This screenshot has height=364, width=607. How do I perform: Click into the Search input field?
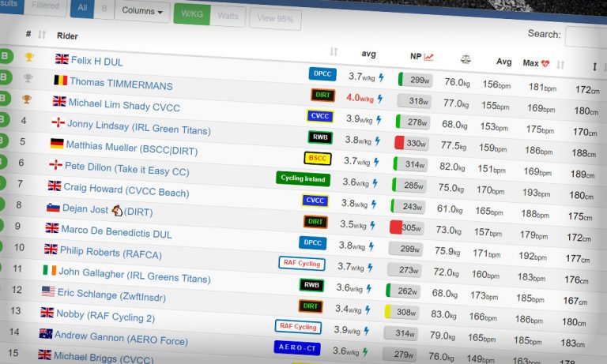tap(586, 36)
